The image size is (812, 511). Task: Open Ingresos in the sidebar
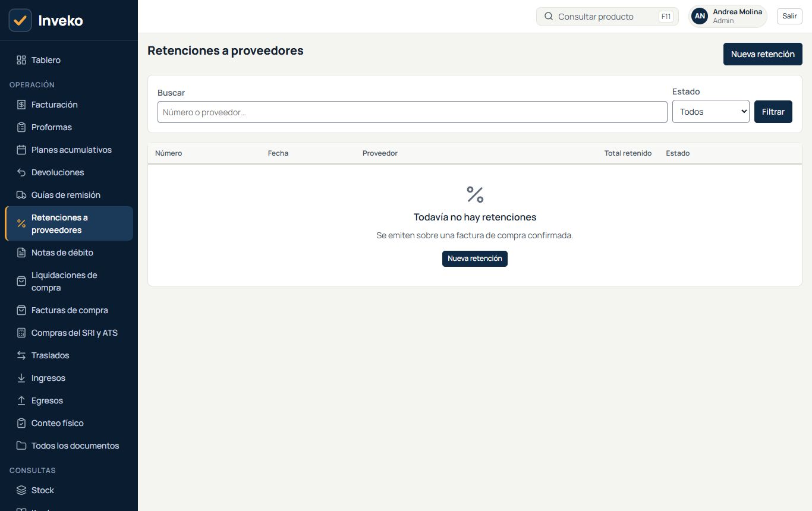(69, 378)
